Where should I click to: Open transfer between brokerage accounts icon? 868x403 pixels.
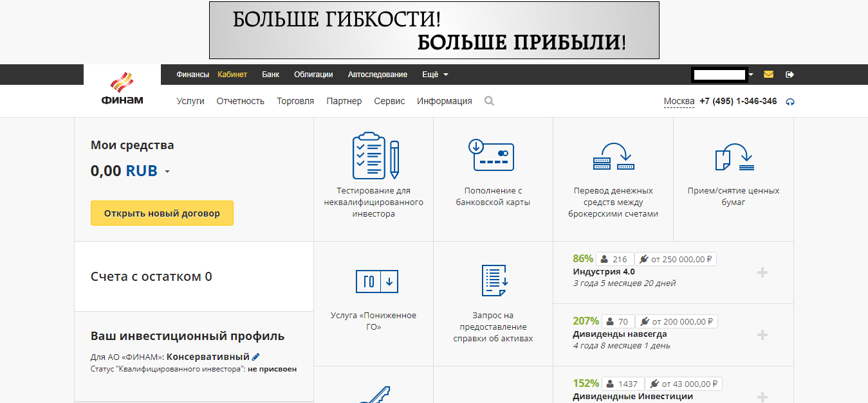(613, 156)
